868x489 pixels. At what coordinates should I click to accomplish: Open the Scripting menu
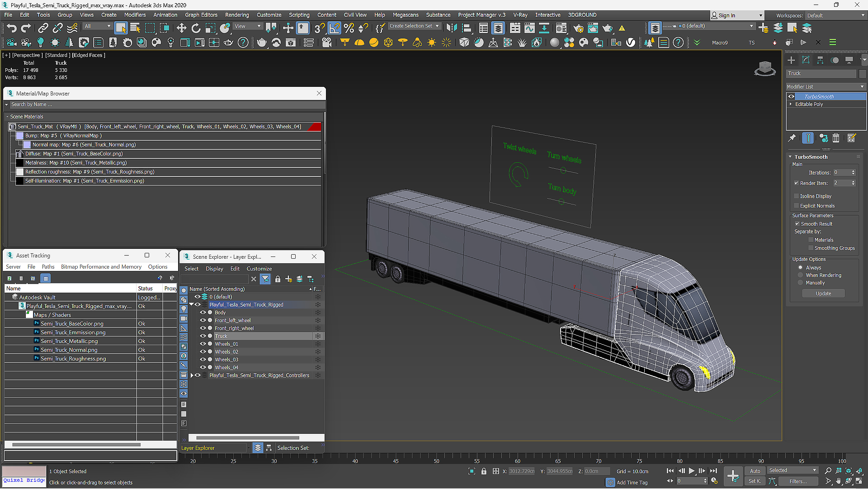tap(299, 15)
